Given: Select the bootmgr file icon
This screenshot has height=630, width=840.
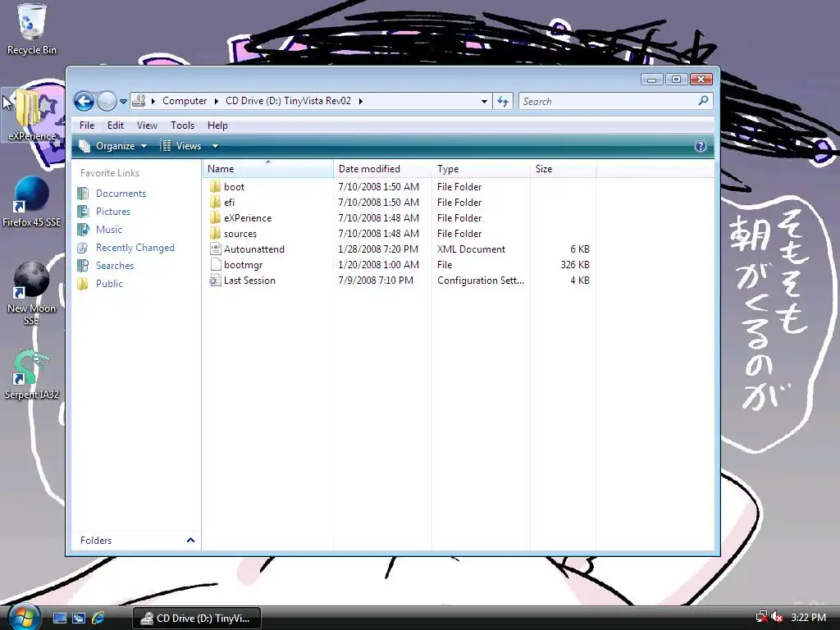Looking at the screenshot, I should click(216, 264).
